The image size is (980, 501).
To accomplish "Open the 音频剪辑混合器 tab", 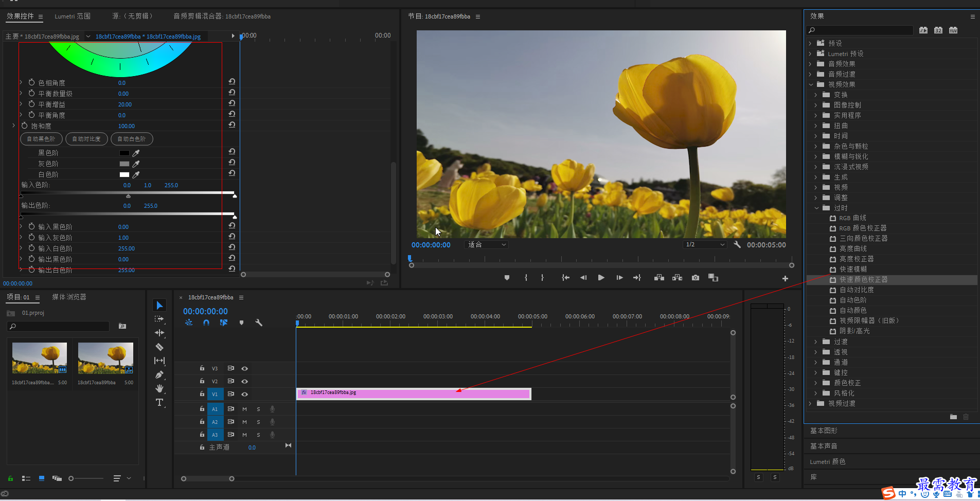I will (222, 16).
